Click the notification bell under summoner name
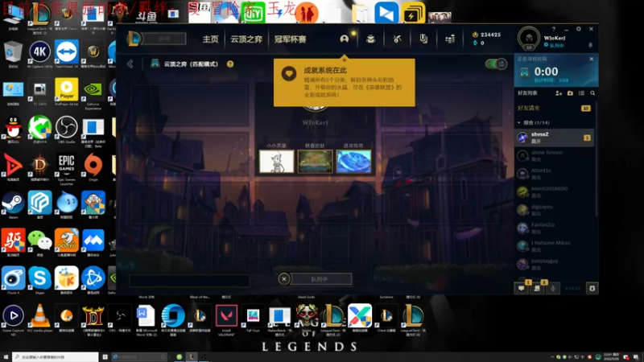The height and width of the screenshot is (362, 644). point(590,45)
